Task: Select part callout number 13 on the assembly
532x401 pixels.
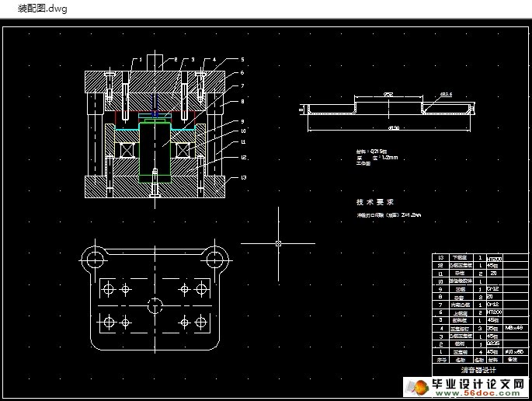Action: pyautogui.click(x=243, y=177)
